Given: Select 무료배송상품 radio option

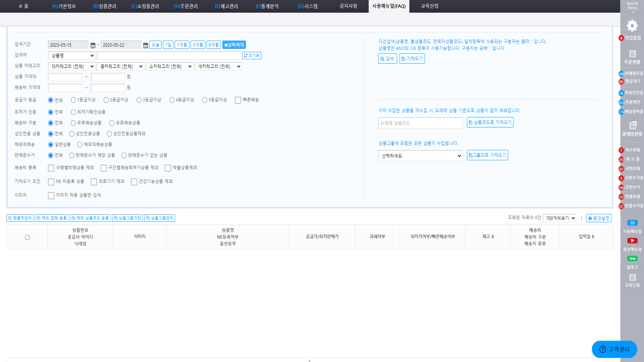Looking at the screenshot, I should click(x=73, y=123).
